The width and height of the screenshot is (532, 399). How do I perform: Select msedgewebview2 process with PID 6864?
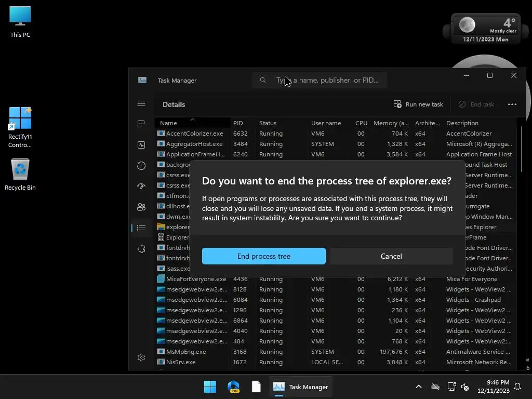coord(336,320)
